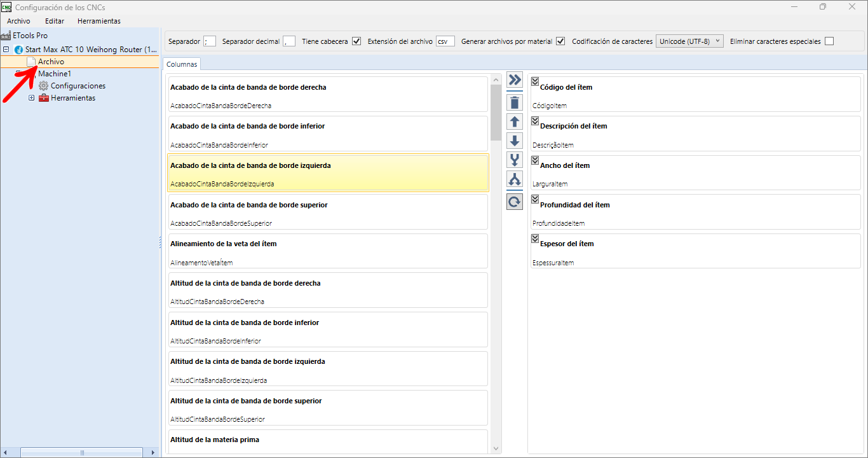The image size is (868, 458).
Task: Select the ETools Pro factory icon in tree
Action: (6, 36)
